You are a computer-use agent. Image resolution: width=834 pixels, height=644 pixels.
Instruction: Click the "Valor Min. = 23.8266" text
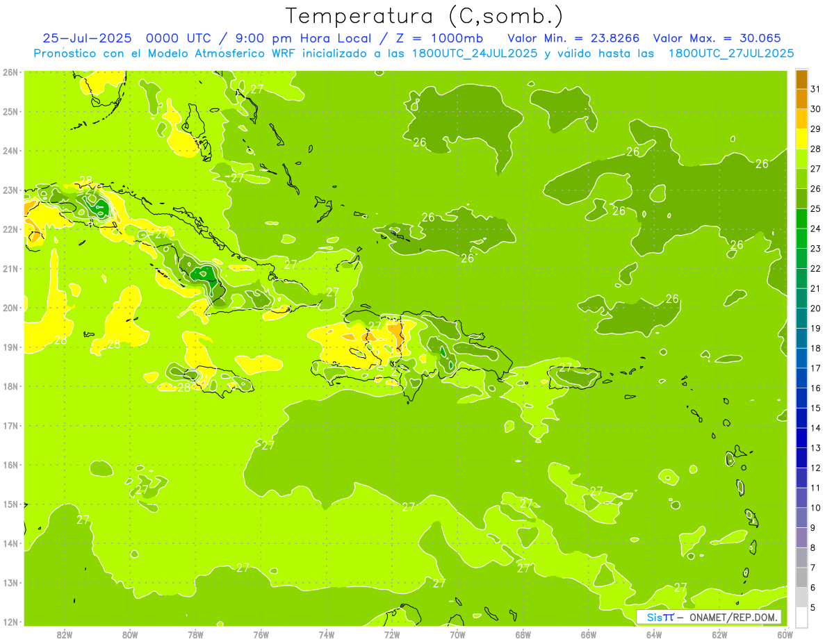point(573,38)
